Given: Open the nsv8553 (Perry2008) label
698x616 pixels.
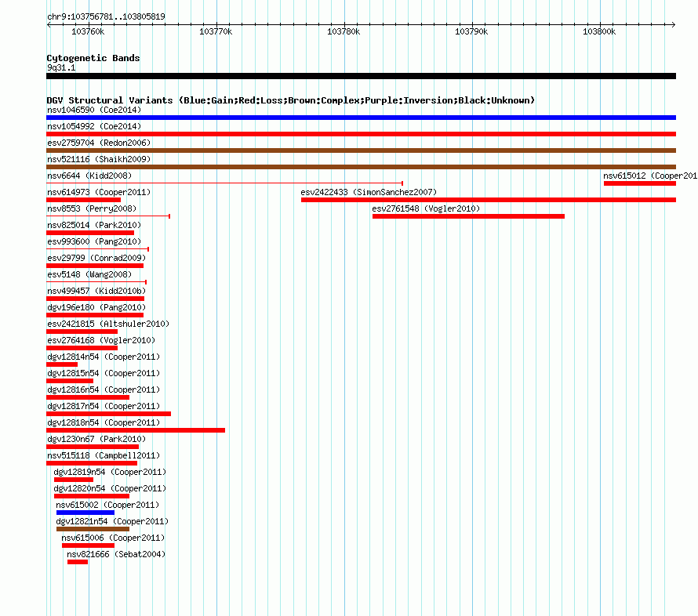Looking at the screenshot, I should [x=92, y=208].
